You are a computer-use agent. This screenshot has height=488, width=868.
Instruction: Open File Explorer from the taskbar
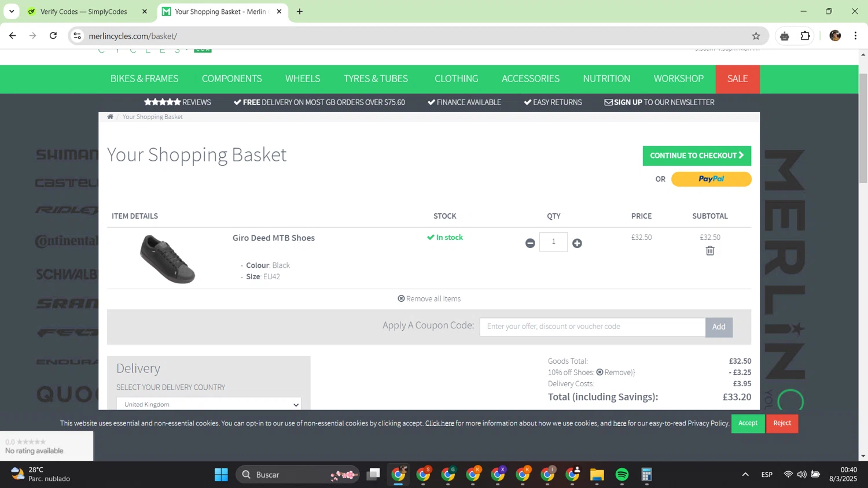click(597, 475)
